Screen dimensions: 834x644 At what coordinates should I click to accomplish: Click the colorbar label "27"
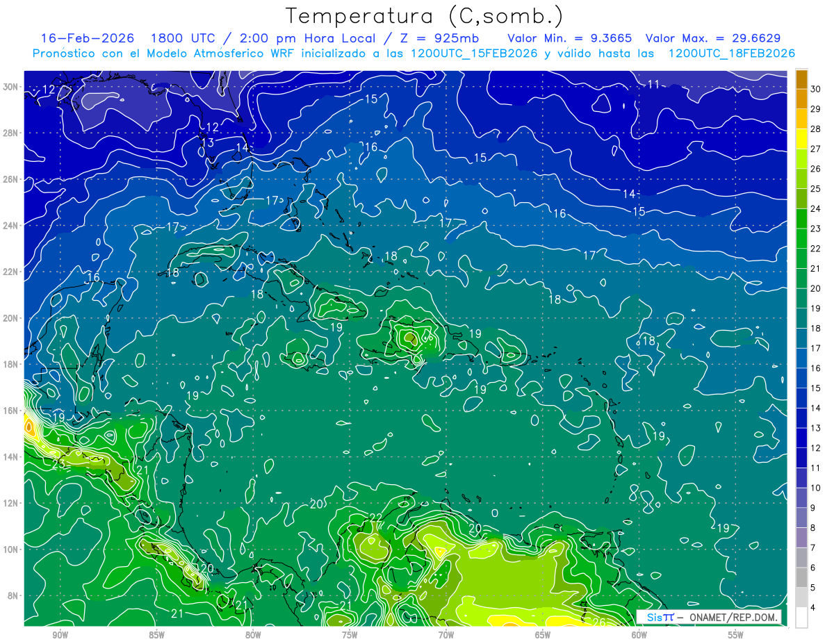(815, 149)
